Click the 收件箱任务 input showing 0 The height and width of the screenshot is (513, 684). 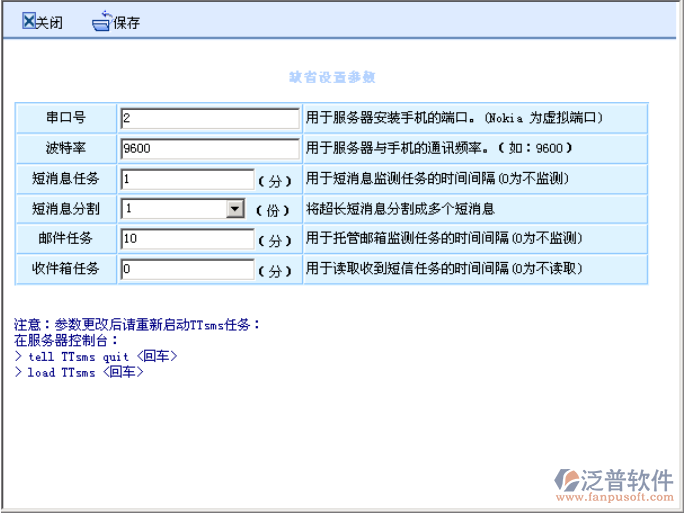click(x=184, y=270)
